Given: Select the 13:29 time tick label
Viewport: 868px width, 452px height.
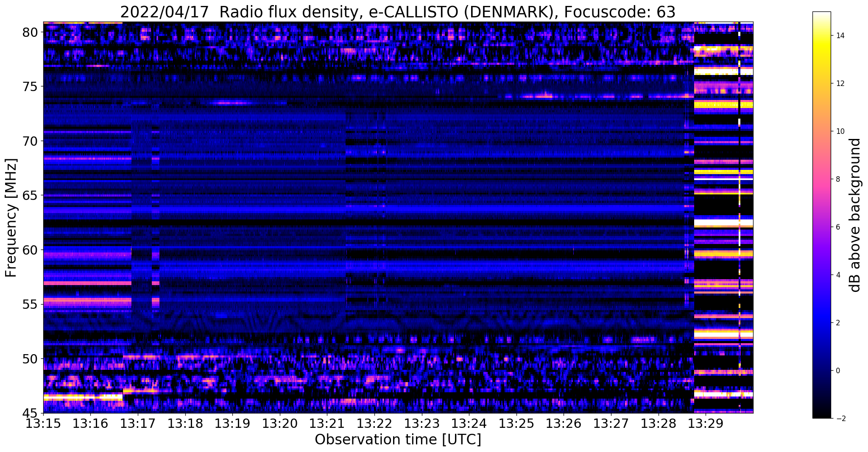Looking at the screenshot, I should coord(706,424).
